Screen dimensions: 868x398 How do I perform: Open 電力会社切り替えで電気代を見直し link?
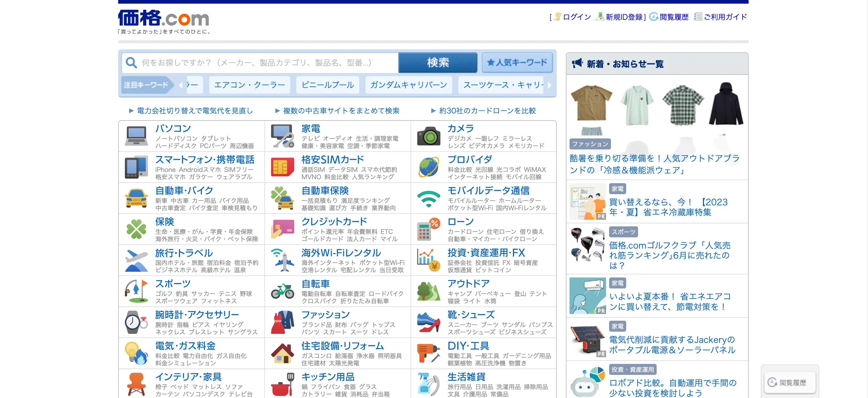coord(195,111)
